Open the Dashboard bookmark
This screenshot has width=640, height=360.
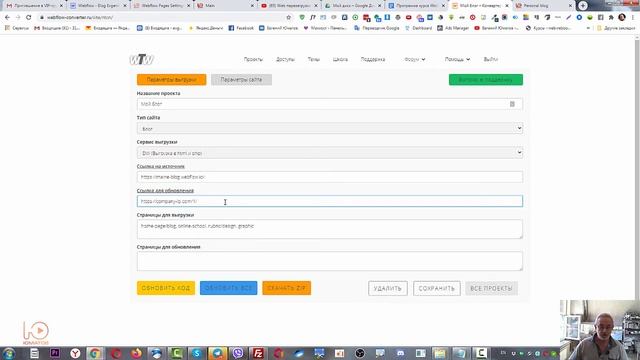(x=418, y=28)
